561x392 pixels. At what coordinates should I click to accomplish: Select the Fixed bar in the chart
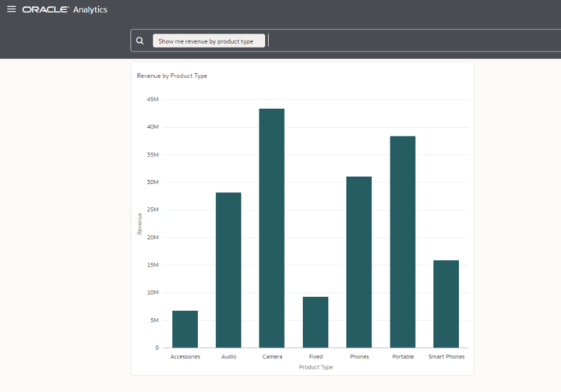[316, 322]
